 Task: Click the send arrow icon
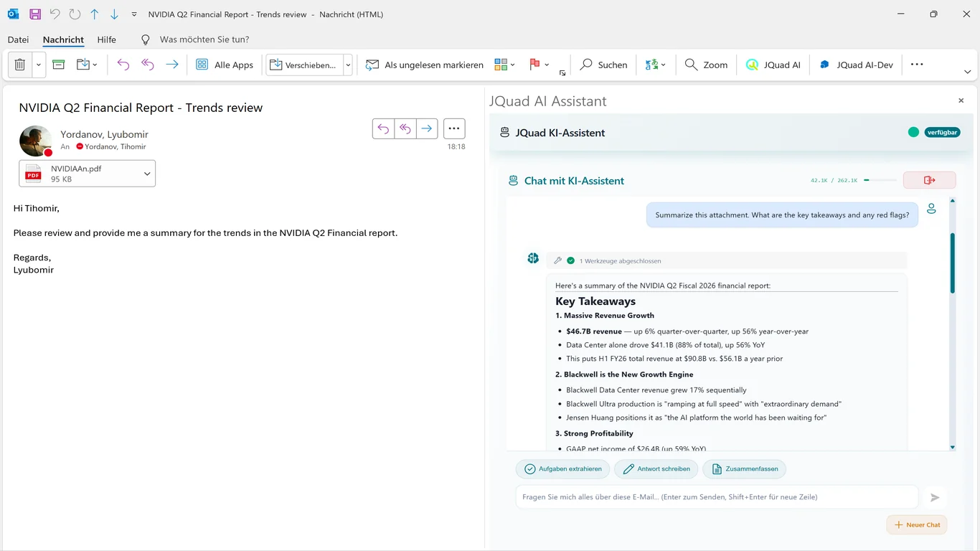coord(935,497)
